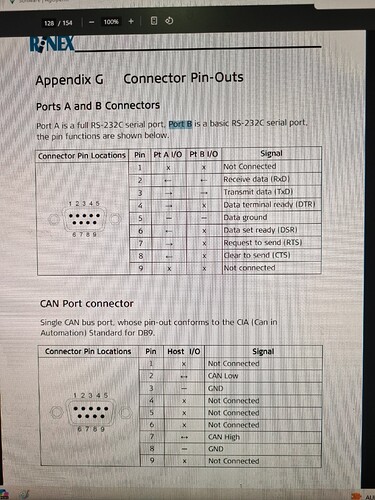Click the rotate page icon
This screenshot has height=500, width=375.
(169, 21)
